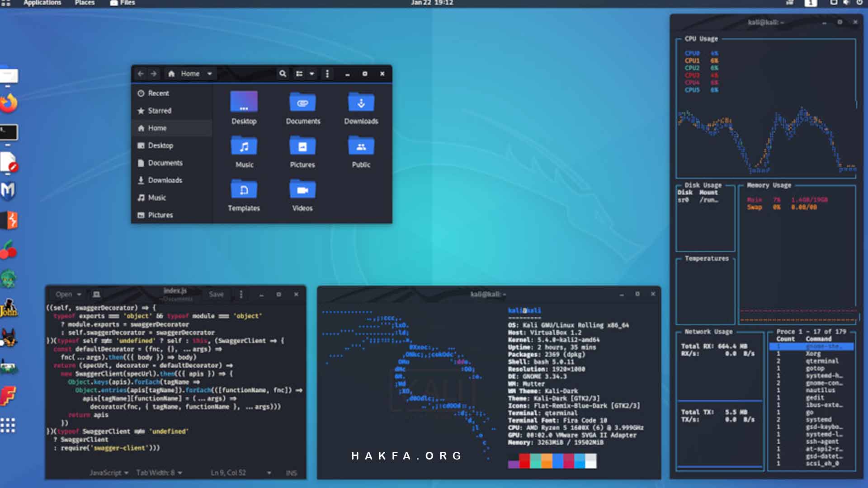Select Pictures in Files sidebar
868x488 pixels.
click(x=172, y=215)
